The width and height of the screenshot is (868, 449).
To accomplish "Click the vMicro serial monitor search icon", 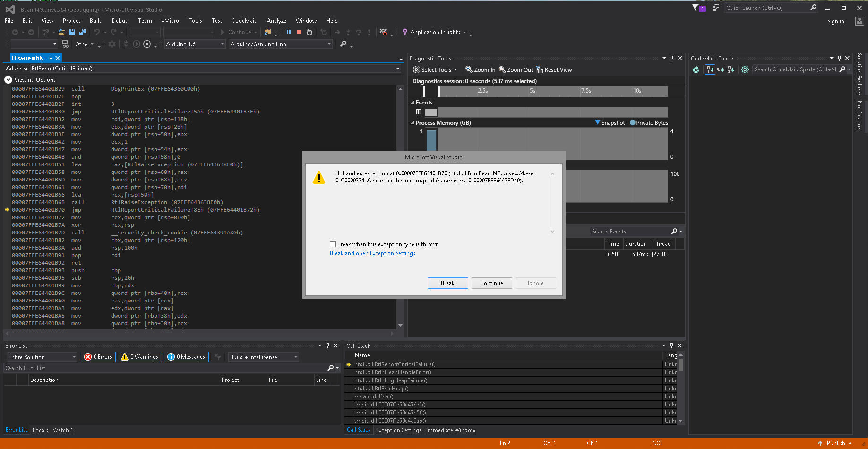I will point(344,44).
